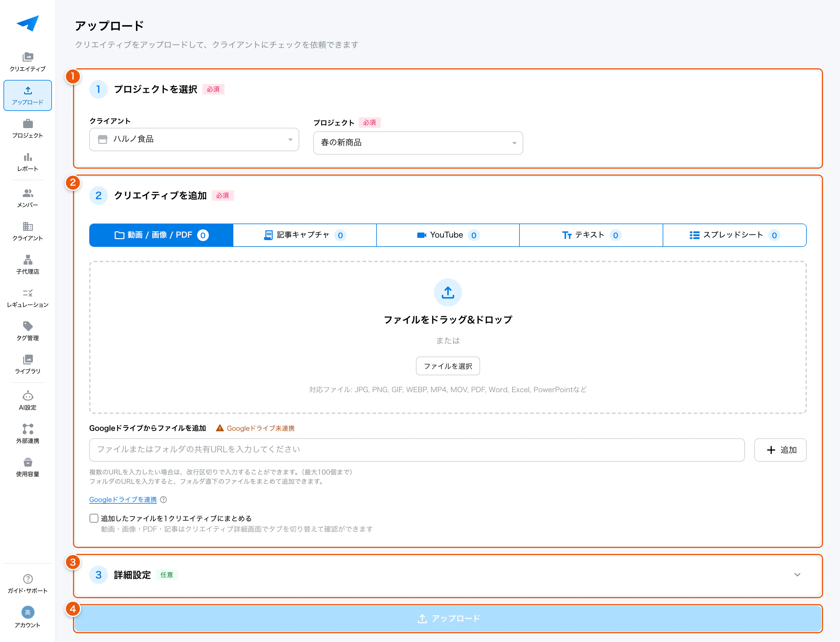
Task: Switch to the 記事キャプチャ tab
Action: click(304, 235)
